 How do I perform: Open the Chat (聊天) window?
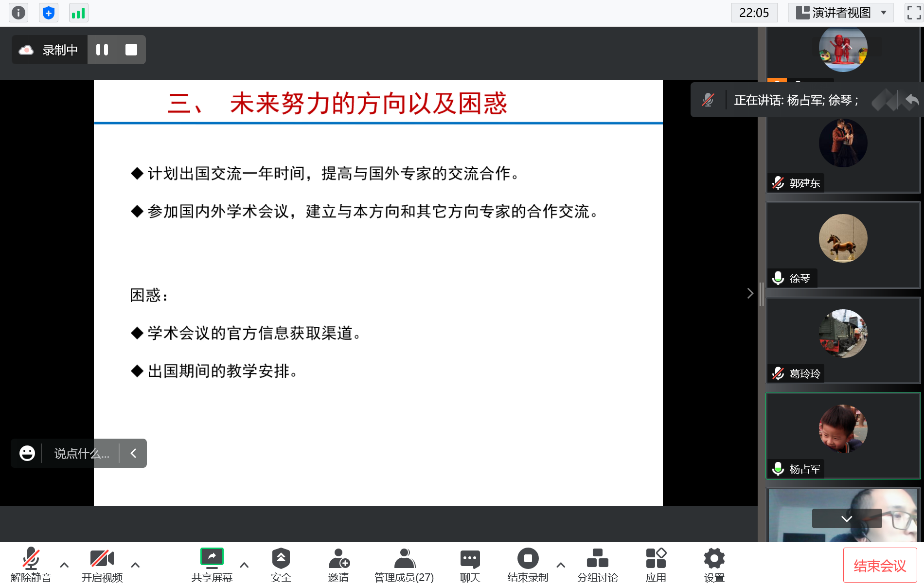(470, 564)
